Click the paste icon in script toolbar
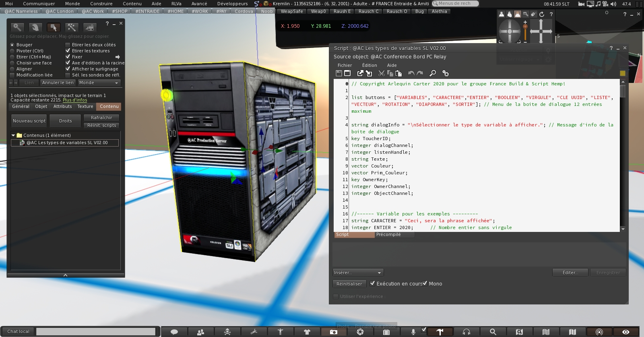Screen dimensions: 644x337 [398, 73]
